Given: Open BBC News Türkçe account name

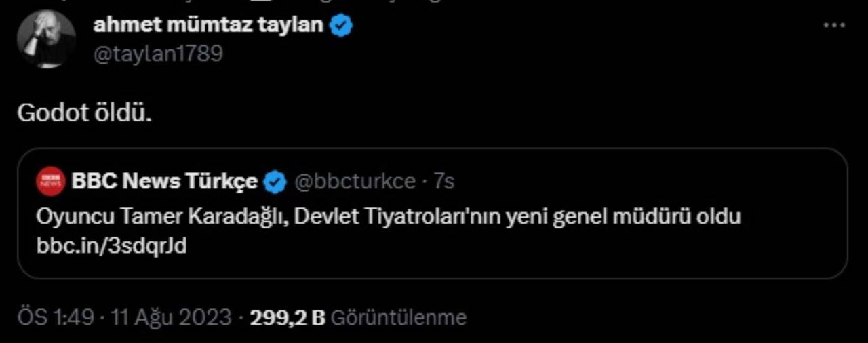Looking at the screenshot, I should point(164,182).
